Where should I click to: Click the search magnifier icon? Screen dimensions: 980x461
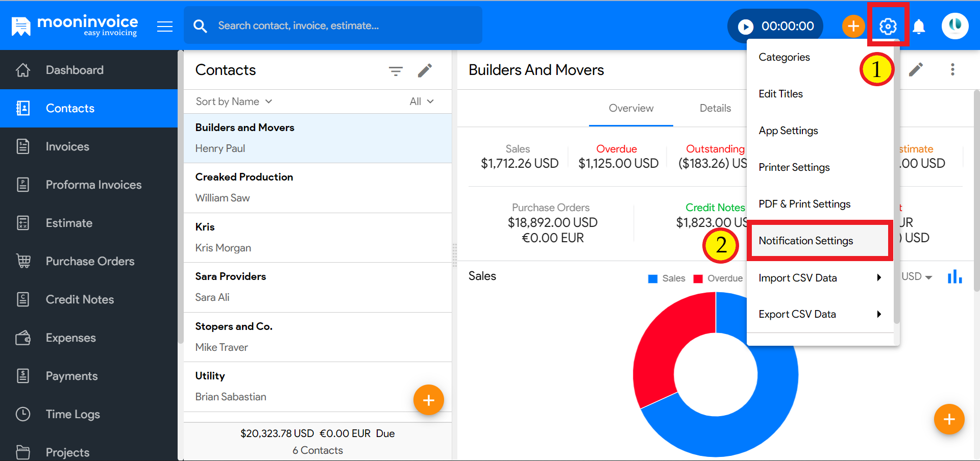tap(200, 26)
